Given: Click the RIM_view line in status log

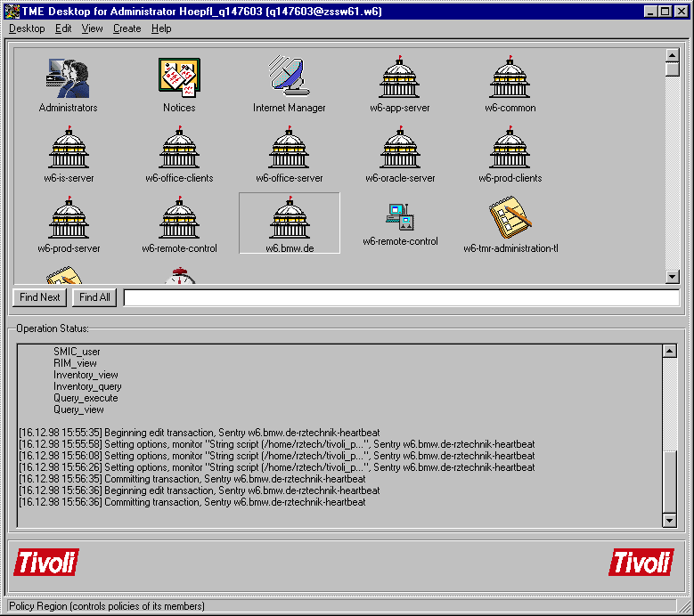Looking at the screenshot, I should tap(75, 363).
